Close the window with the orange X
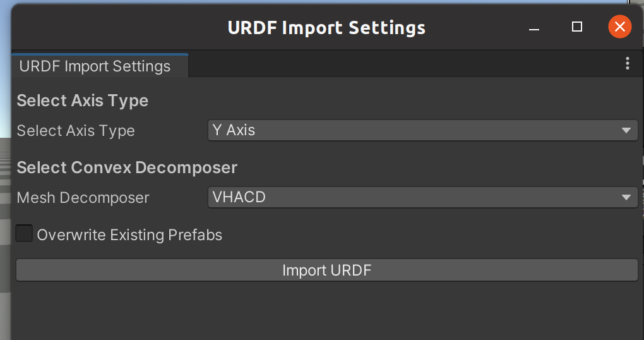 tap(620, 27)
